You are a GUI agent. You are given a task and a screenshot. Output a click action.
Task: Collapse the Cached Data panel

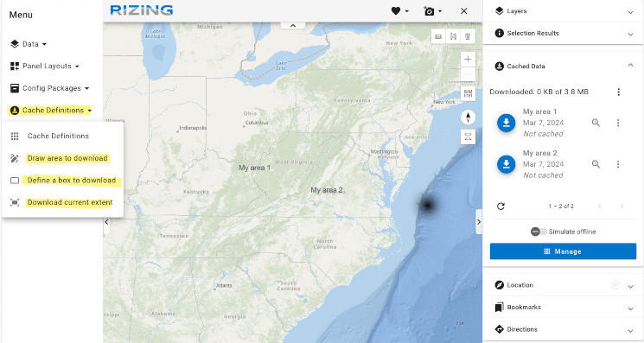630,66
